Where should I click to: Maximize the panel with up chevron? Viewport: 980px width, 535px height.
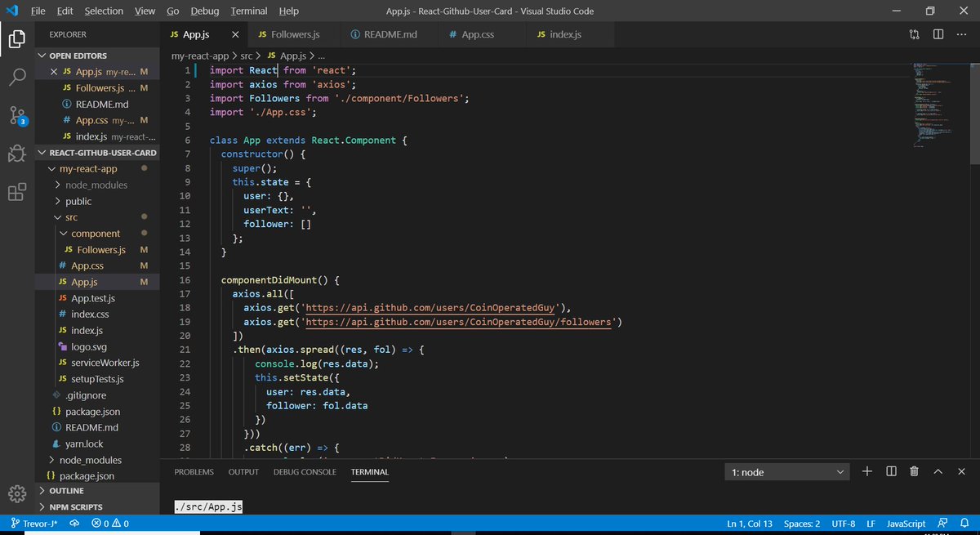(938, 471)
